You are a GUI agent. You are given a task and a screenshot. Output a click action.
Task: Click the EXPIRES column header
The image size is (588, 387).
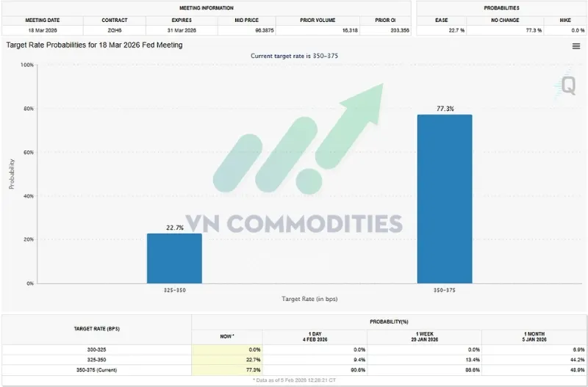182,20
